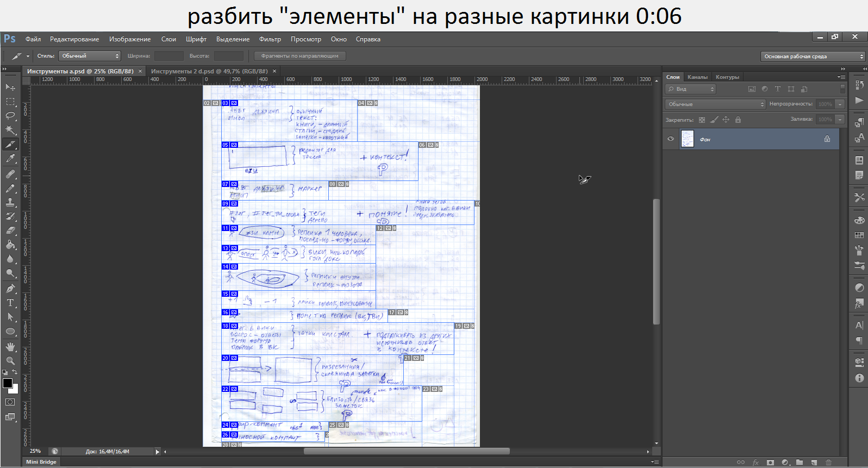Hide the Фон layer with eye icon
Viewport: 868px width, 468px height.
(671, 139)
